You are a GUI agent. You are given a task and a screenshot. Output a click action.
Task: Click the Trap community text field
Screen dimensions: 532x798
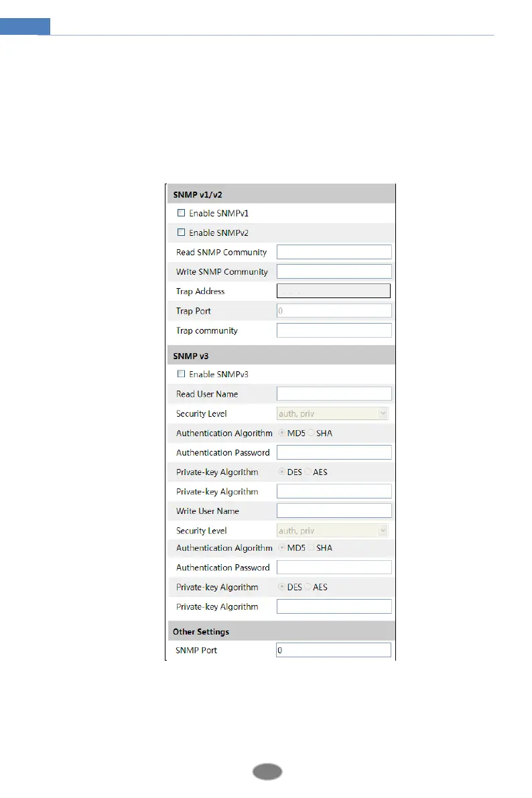coord(334,330)
